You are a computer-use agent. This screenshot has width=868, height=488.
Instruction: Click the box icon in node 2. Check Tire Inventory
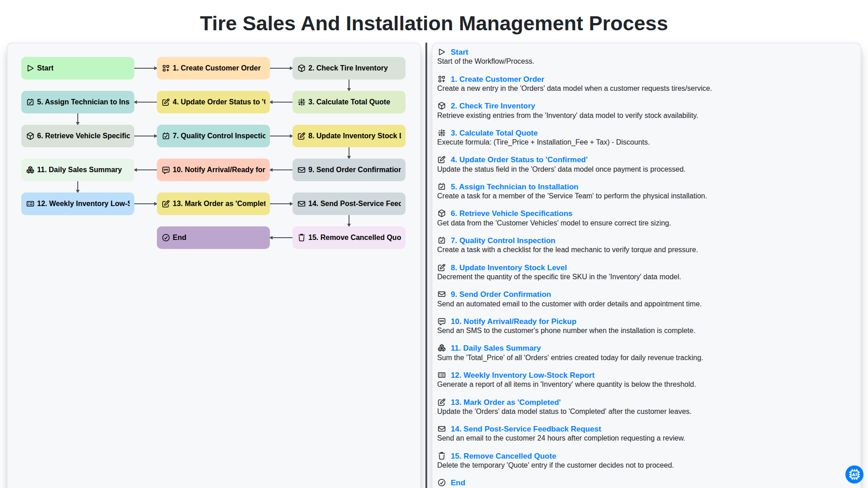point(302,68)
